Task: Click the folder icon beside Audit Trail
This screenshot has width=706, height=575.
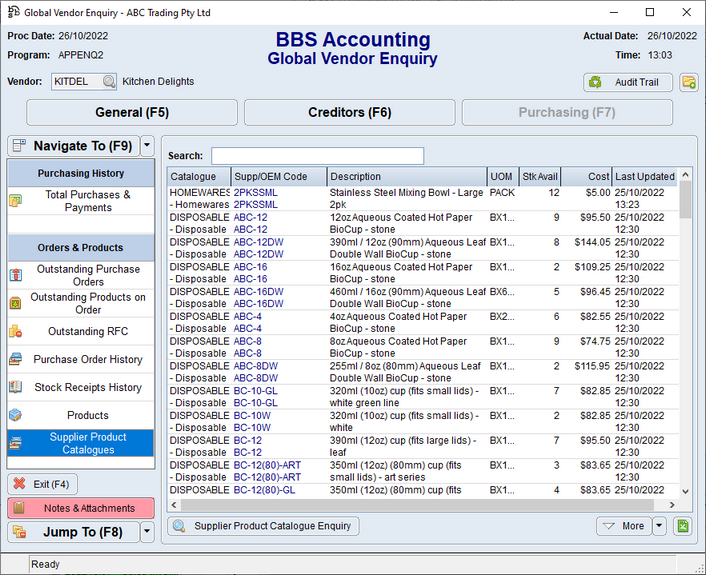Action: pyautogui.click(x=688, y=82)
